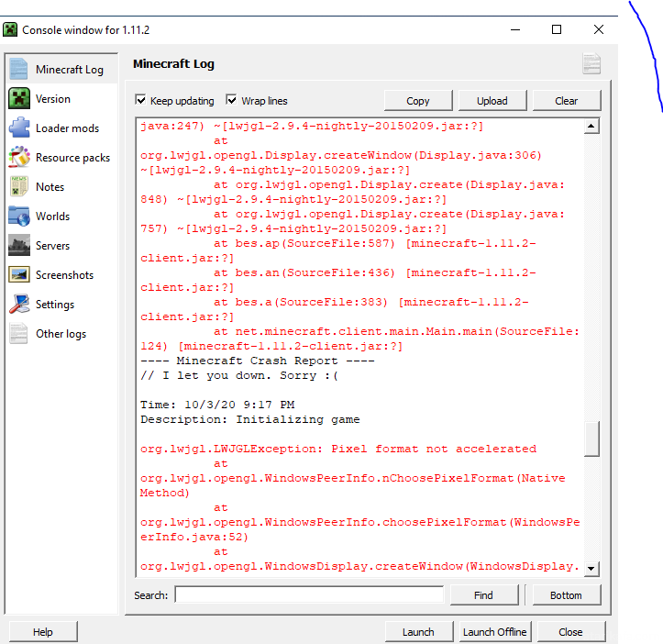Click the Settings tools icon
This screenshot has height=644, width=663.
point(18,305)
